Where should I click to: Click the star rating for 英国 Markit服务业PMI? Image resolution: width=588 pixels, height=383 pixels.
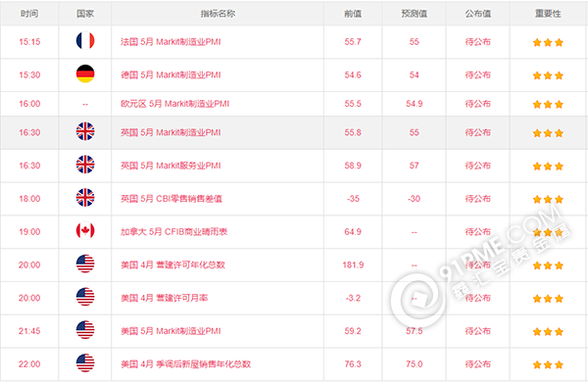coord(548,166)
